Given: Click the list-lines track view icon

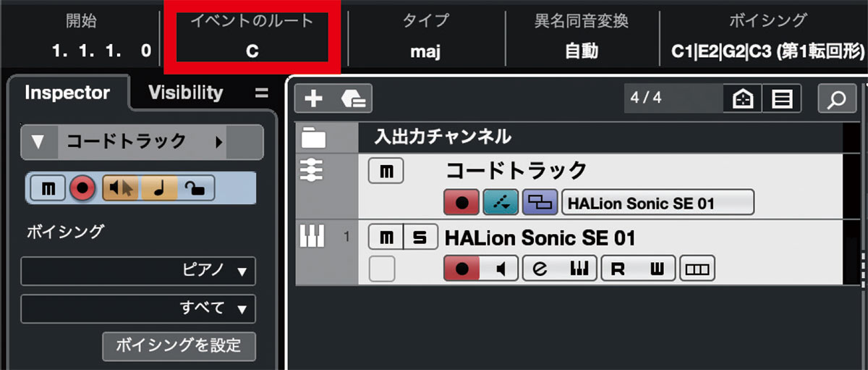Looking at the screenshot, I should (782, 98).
